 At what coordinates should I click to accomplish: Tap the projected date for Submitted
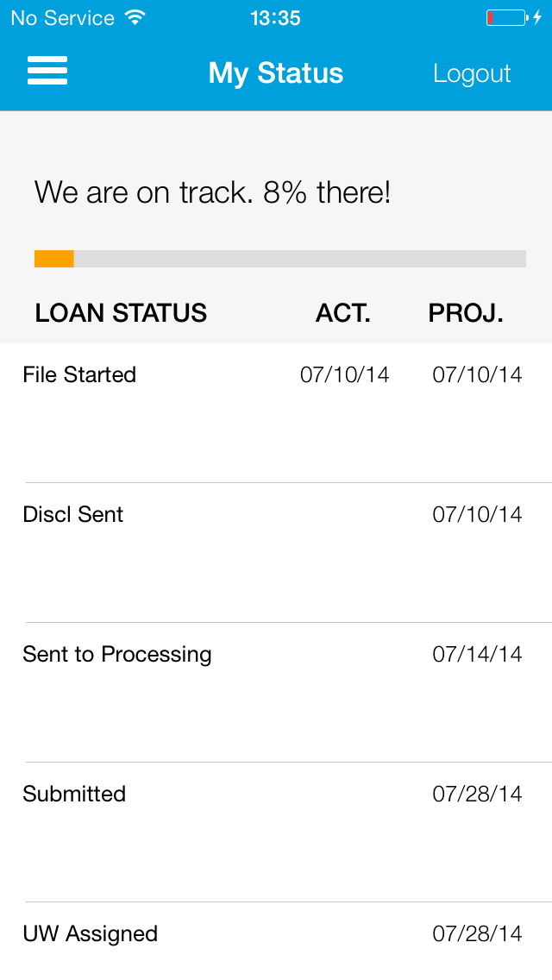coord(477,794)
